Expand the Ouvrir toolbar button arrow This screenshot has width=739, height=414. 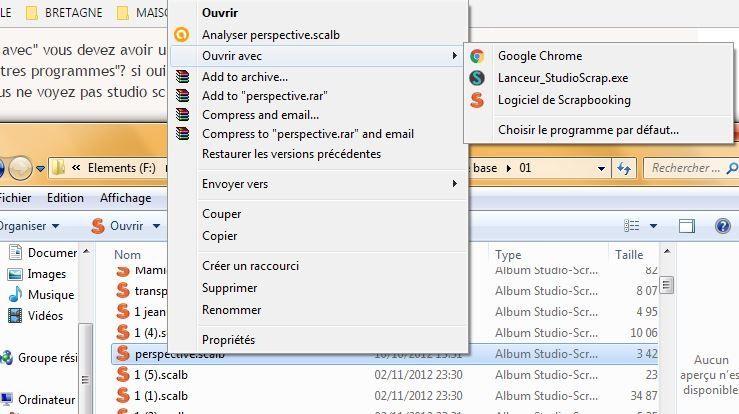tap(156, 226)
